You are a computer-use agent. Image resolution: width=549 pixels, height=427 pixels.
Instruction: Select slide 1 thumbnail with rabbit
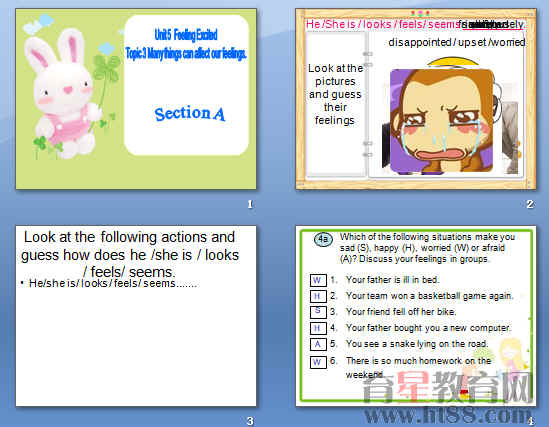point(136,99)
